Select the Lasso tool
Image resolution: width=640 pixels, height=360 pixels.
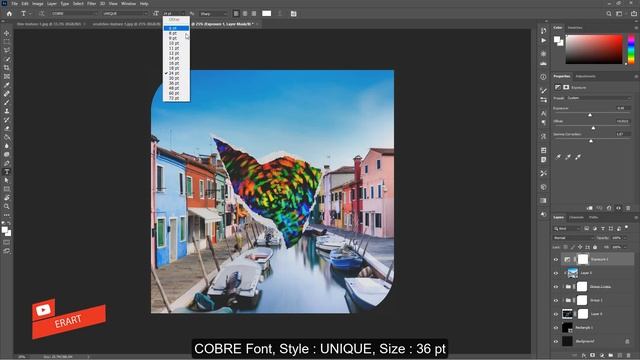[7, 50]
